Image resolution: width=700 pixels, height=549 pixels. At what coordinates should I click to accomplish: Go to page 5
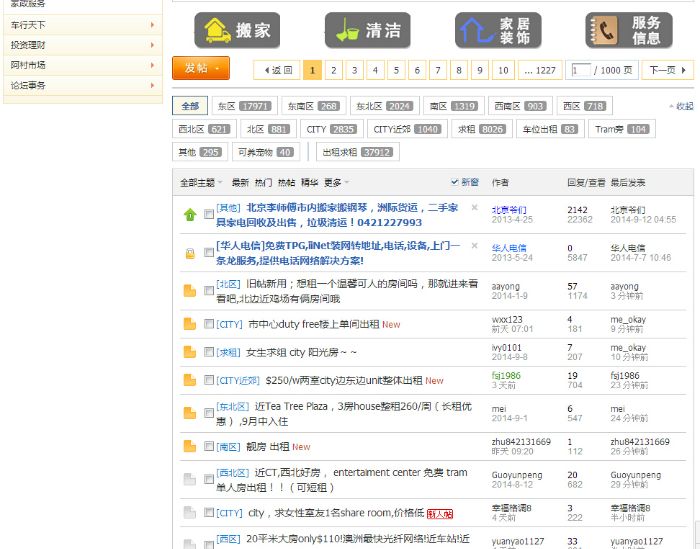click(x=396, y=70)
